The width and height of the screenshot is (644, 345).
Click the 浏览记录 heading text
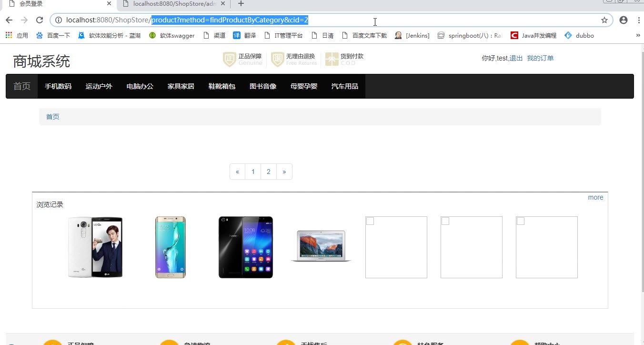coord(50,205)
